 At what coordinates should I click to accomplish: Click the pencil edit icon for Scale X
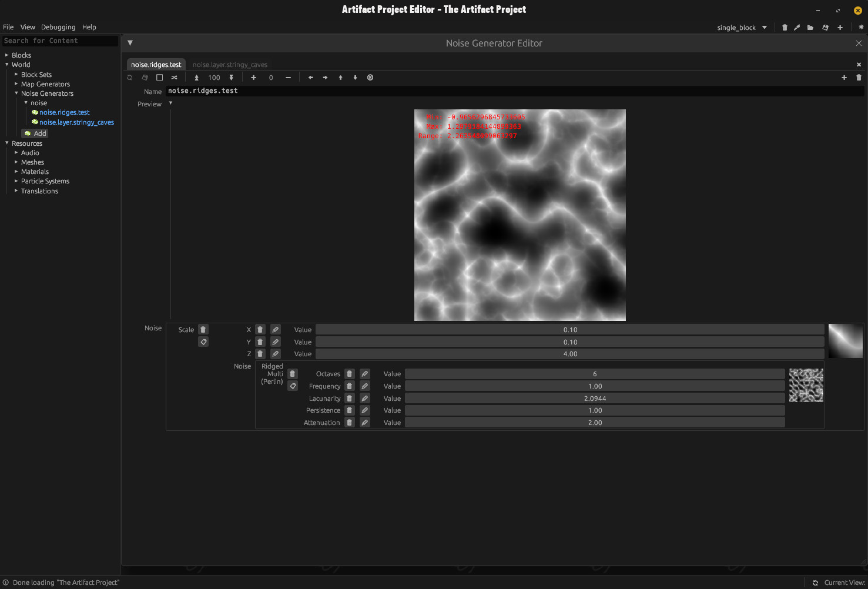[276, 330]
